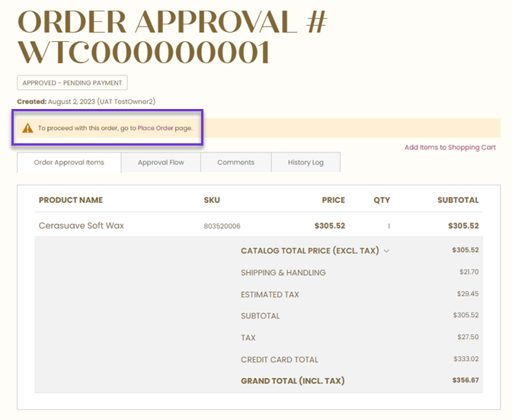
Task: Click the Price column header
Action: click(x=334, y=200)
